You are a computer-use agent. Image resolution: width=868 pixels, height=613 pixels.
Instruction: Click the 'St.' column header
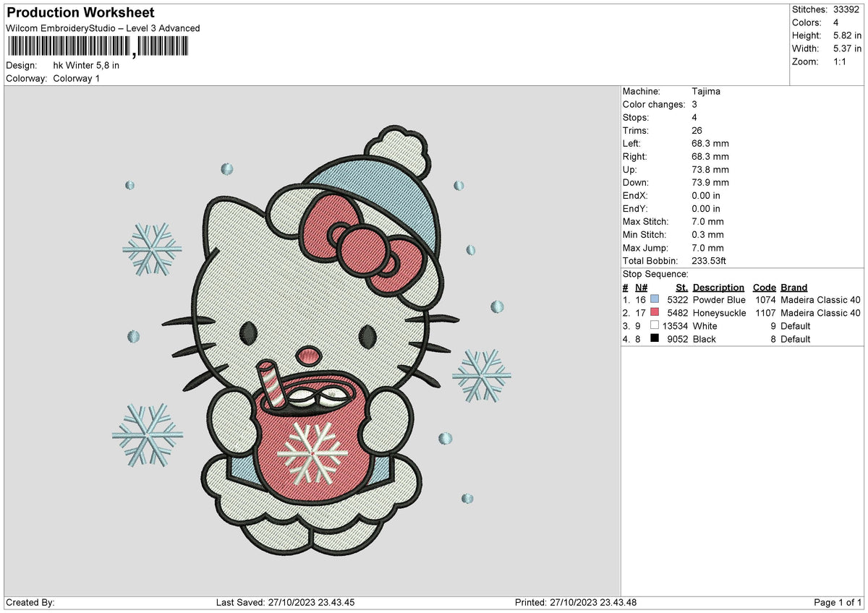pyautogui.click(x=681, y=287)
